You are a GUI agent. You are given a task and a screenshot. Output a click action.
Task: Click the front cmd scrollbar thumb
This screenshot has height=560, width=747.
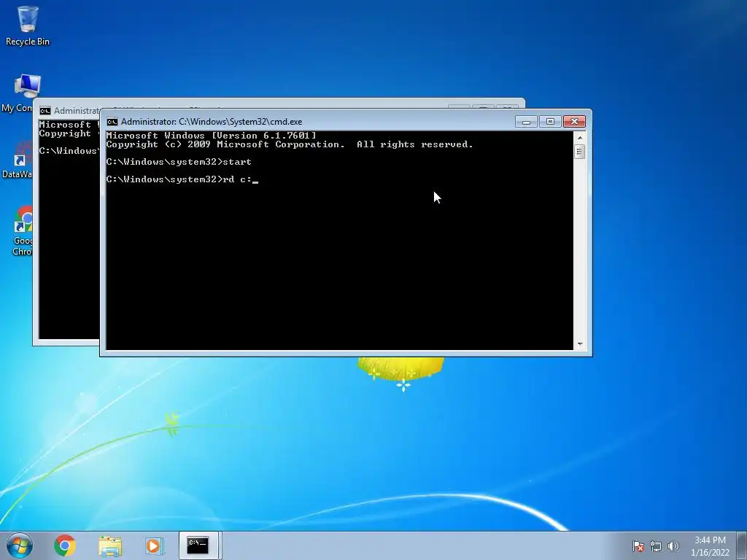point(580,152)
